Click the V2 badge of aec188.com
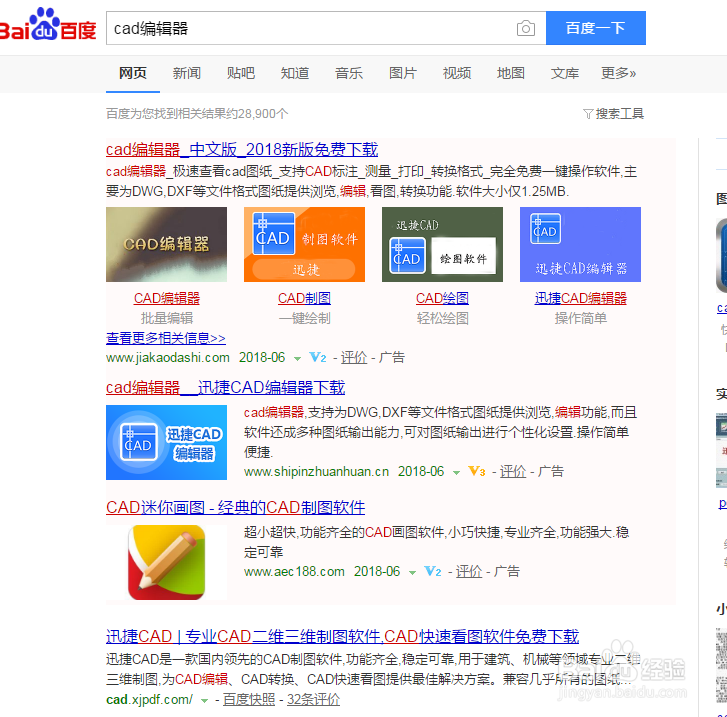 pyautogui.click(x=433, y=571)
